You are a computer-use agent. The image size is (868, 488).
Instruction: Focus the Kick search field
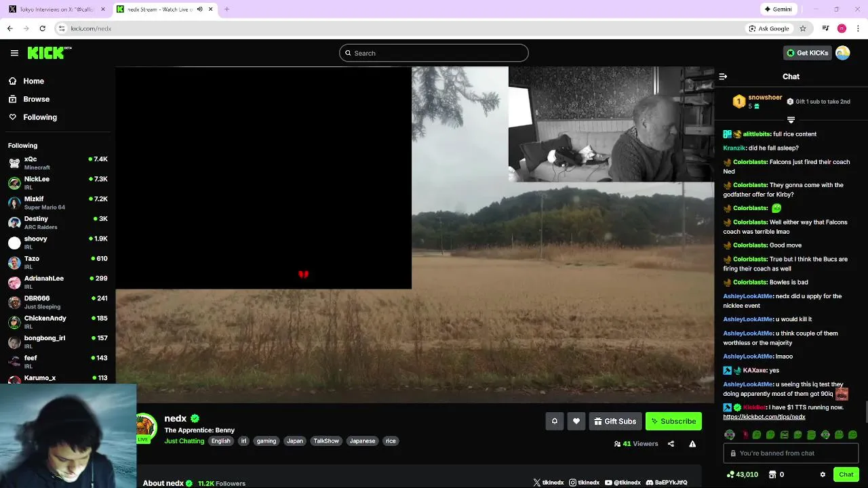pyautogui.click(x=434, y=53)
